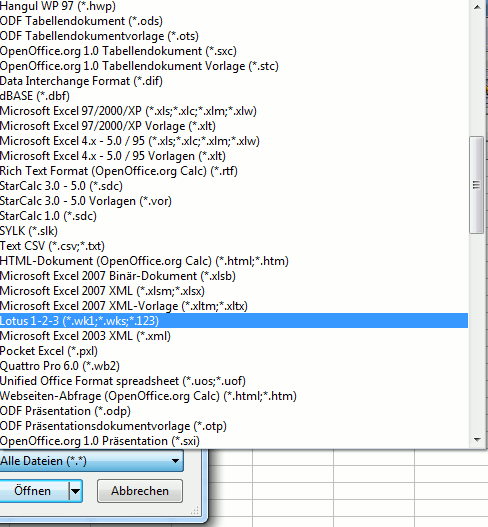Click the Öffnen button
The height and width of the screenshot is (527, 488).
coord(33,491)
